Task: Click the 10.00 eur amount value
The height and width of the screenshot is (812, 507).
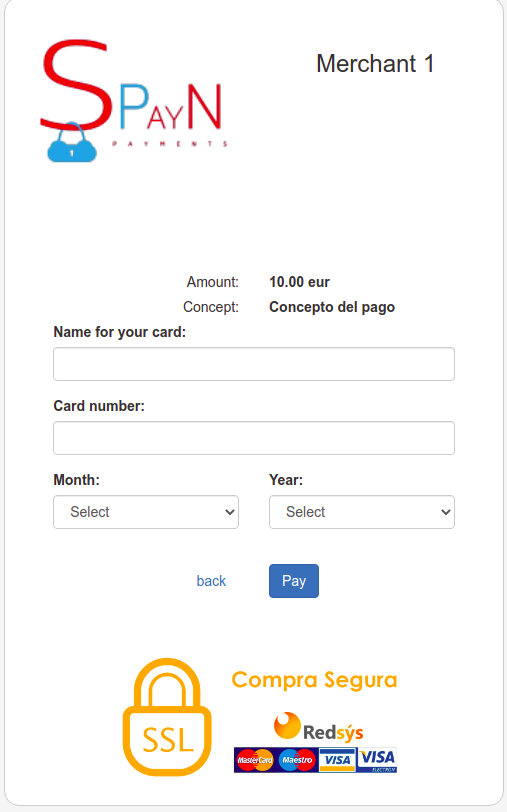Action: (299, 282)
